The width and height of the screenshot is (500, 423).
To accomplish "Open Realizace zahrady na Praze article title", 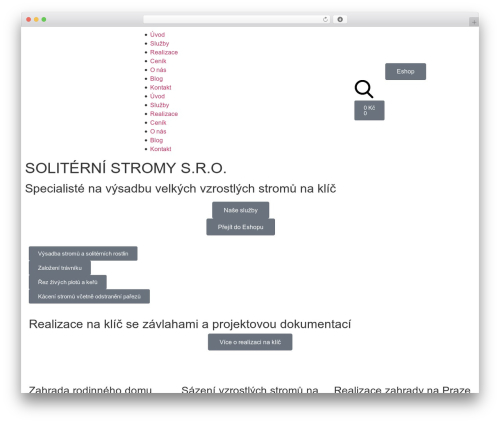I will click(402, 389).
